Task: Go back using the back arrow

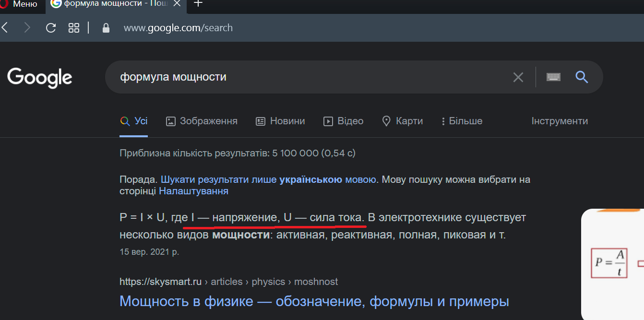Action: click(5, 28)
